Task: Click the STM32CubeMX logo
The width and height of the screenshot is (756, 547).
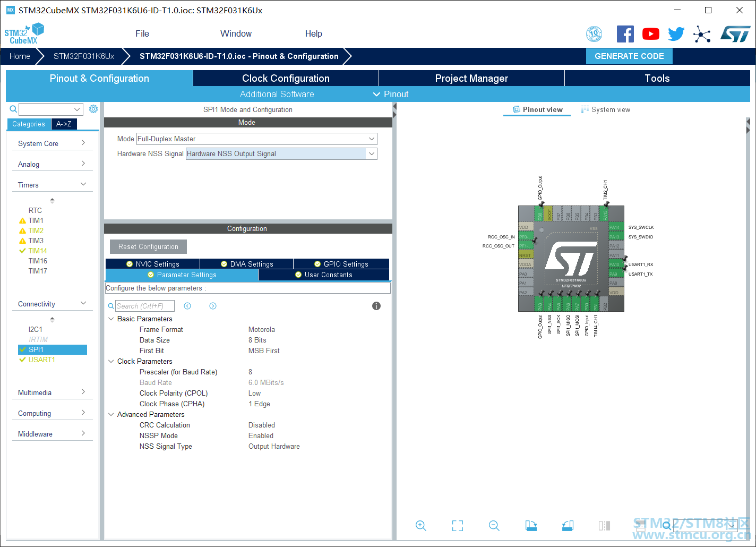Action: (24, 33)
